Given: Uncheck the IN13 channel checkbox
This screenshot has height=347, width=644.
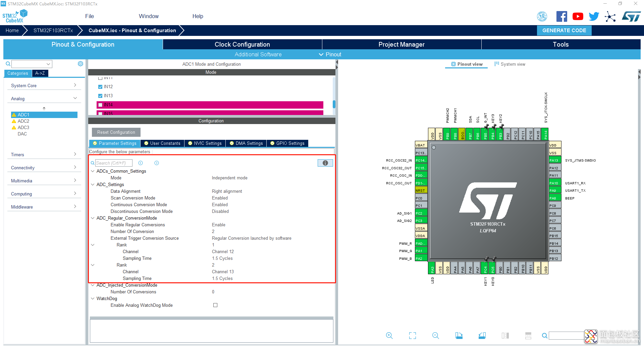Looking at the screenshot, I should tap(100, 96).
